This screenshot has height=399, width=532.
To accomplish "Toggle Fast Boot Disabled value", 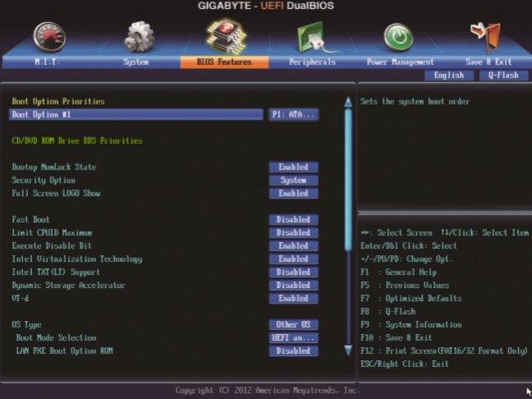I will 294,220.
